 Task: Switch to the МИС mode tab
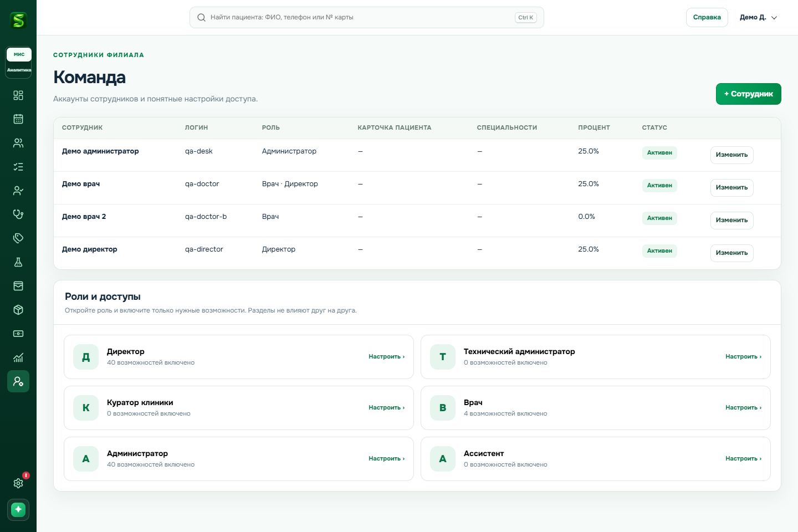[19, 54]
